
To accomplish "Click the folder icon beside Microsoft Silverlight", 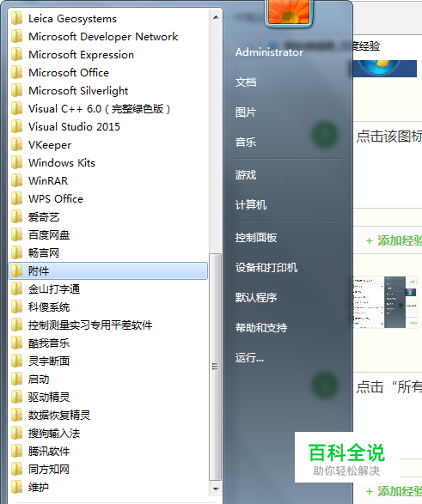I will [16, 91].
